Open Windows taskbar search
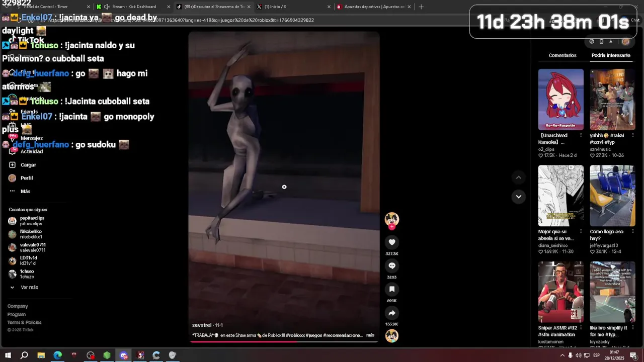 click(24, 355)
